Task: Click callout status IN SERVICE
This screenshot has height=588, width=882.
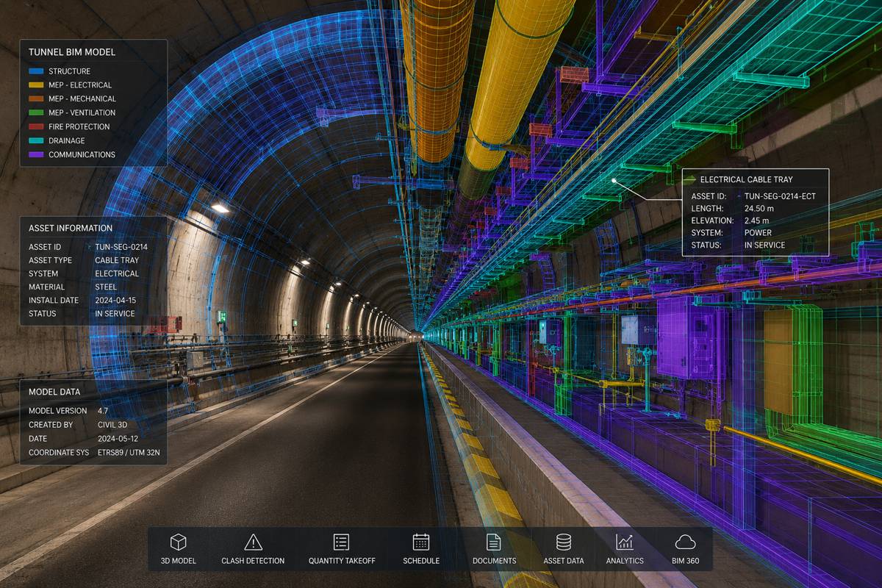Action: tap(764, 245)
